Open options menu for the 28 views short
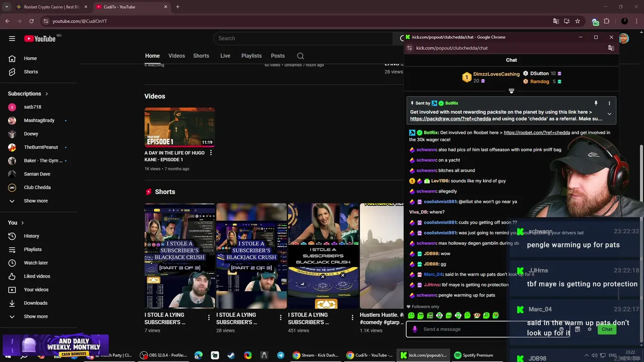 (x=281, y=317)
